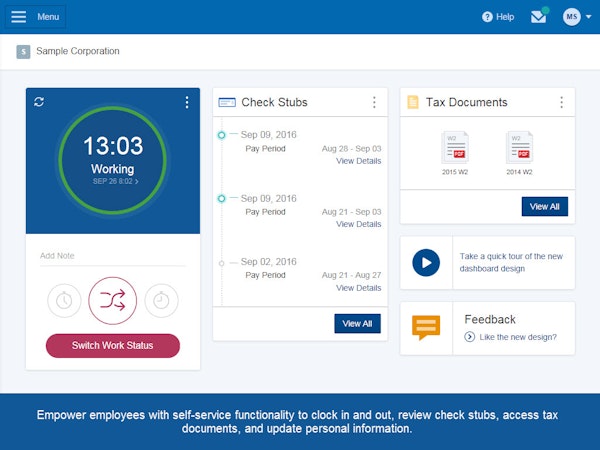Click the Help question mark icon
The image size is (600, 450).
tap(487, 17)
